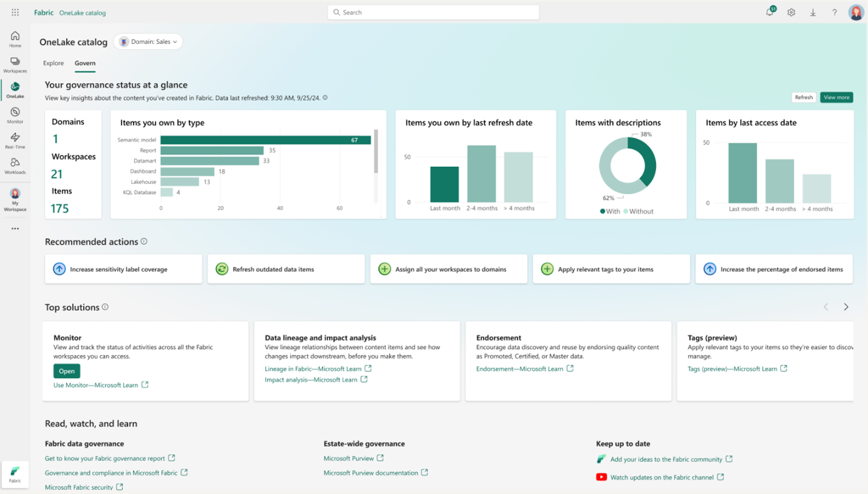Click in the Search box
868x494 pixels.
tap(433, 12)
